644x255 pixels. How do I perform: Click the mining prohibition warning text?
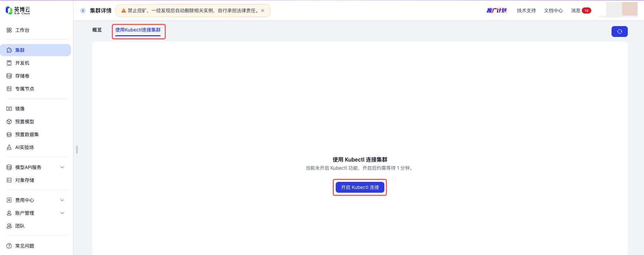(193, 10)
